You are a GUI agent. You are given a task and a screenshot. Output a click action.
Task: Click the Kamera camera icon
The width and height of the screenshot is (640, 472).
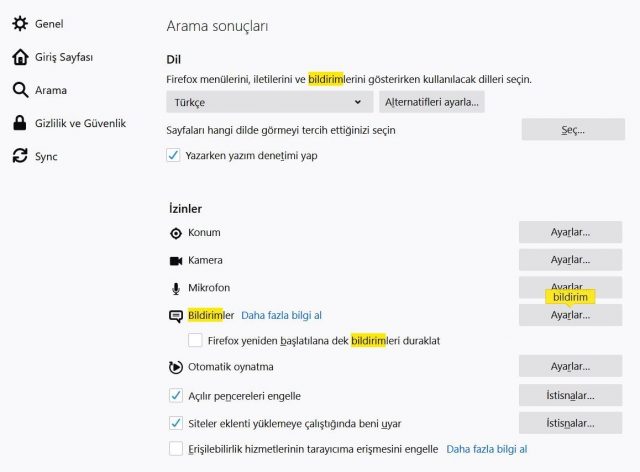point(176,260)
